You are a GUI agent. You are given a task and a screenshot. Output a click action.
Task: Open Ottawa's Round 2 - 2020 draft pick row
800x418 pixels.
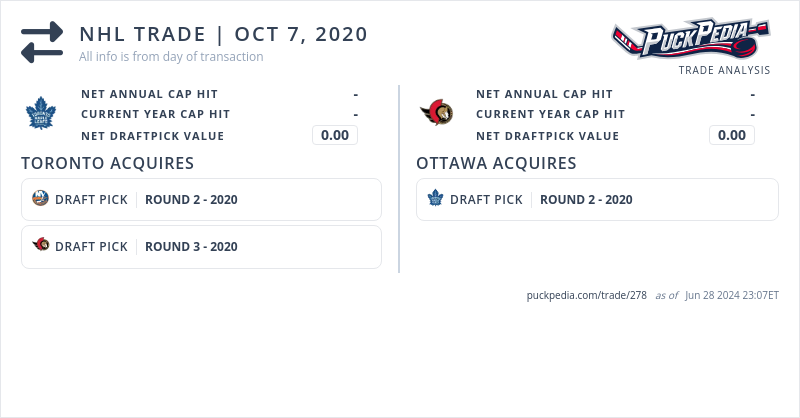coord(597,199)
